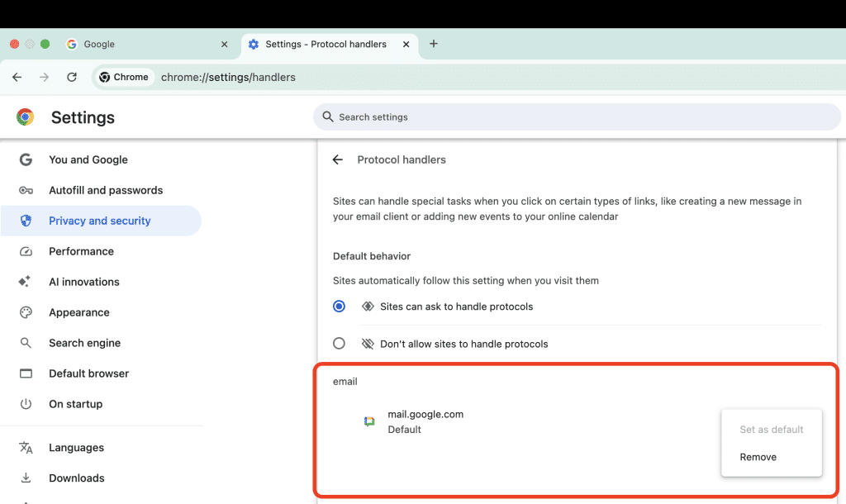Image resolution: width=846 pixels, height=504 pixels.
Task: Close the Google tab
Action: pos(225,45)
